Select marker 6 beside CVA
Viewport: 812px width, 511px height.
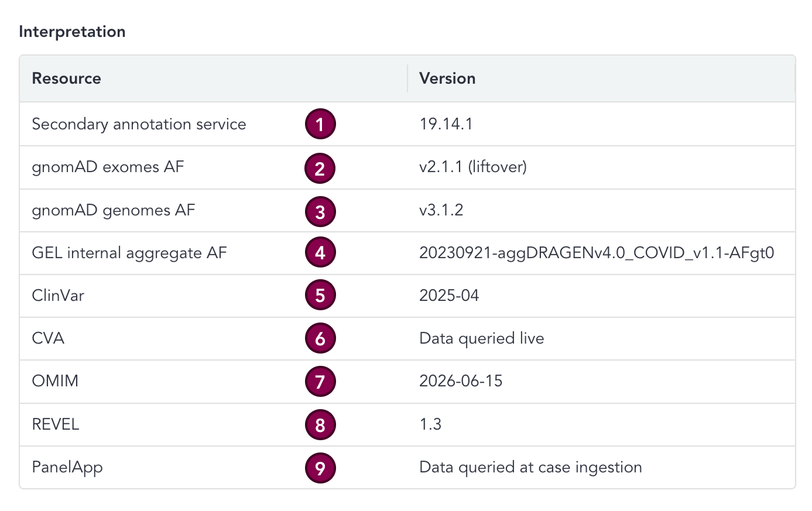320,338
